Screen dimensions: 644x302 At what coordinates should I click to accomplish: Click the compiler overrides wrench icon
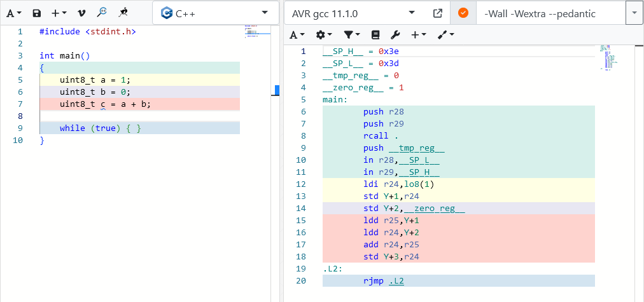[395, 34]
